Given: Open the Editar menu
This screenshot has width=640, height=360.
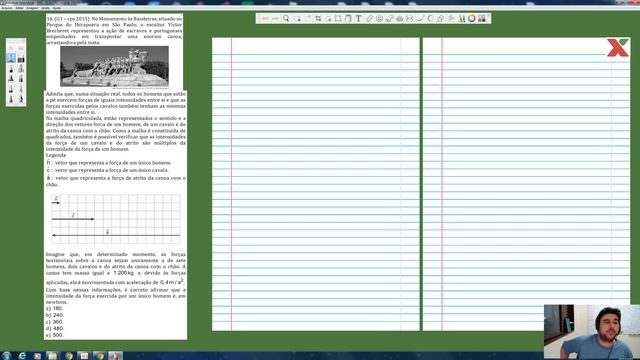Looking at the screenshot, I should (19, 8).
